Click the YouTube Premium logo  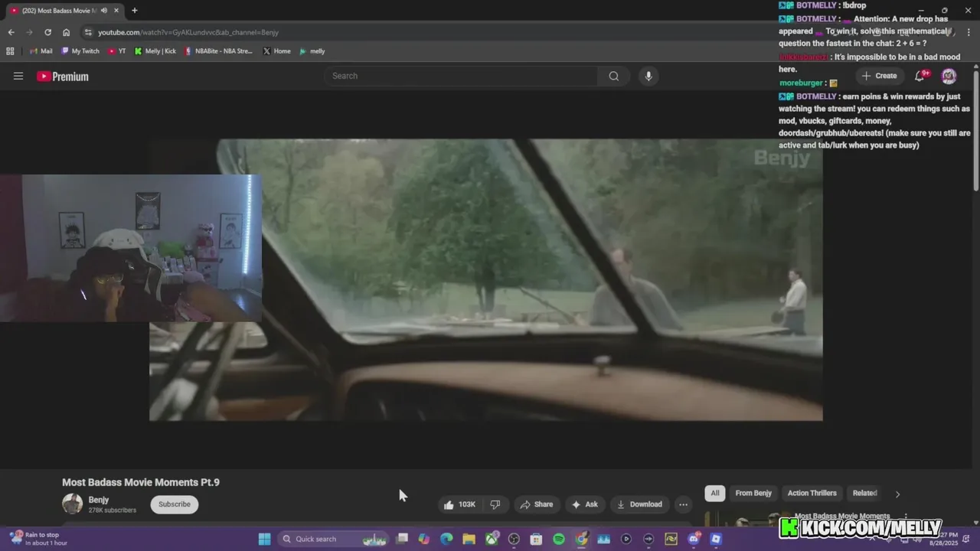click(x=63, y=77)
